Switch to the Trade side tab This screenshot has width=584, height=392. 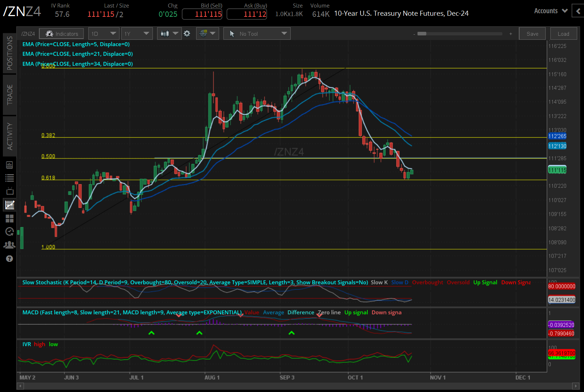pyautogui.click(x=10, y=95)
